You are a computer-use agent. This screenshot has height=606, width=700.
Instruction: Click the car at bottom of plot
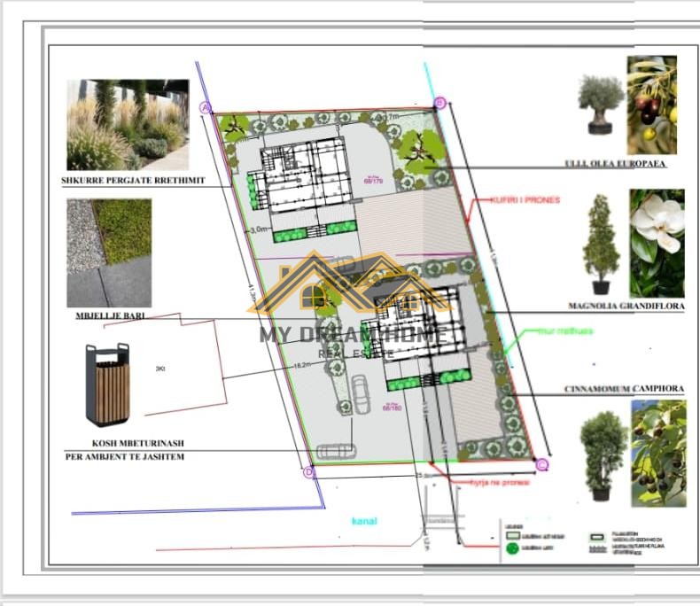336,451
